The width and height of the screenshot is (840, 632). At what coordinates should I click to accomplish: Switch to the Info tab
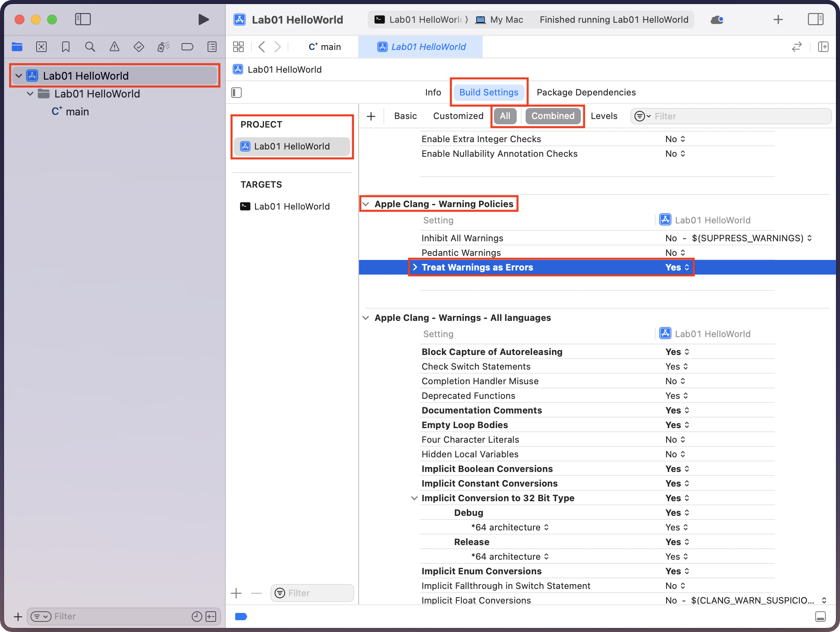[433, 93]
